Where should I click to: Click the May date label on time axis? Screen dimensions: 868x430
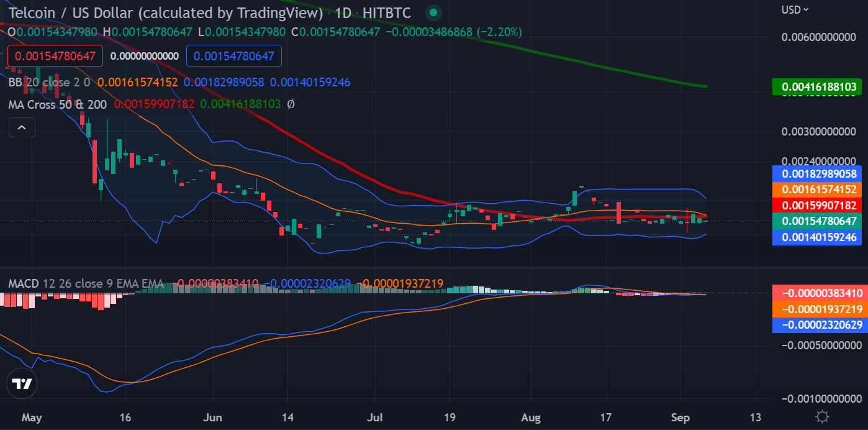tap(32, 417)
